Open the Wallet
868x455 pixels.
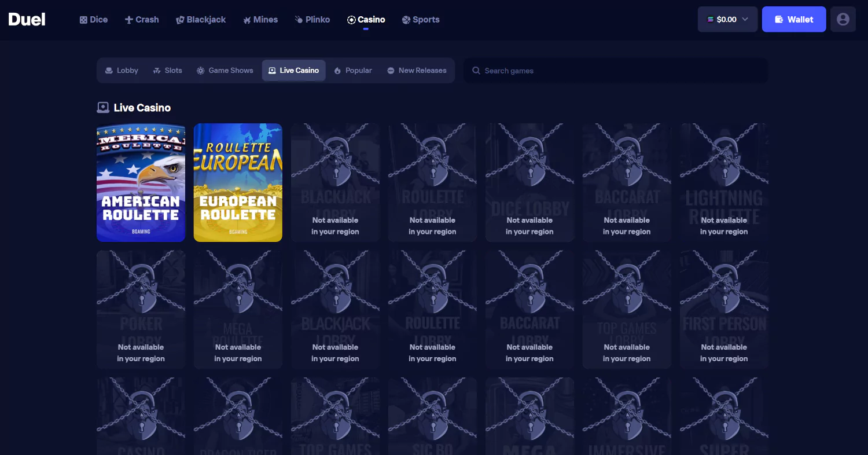point(794,19)
